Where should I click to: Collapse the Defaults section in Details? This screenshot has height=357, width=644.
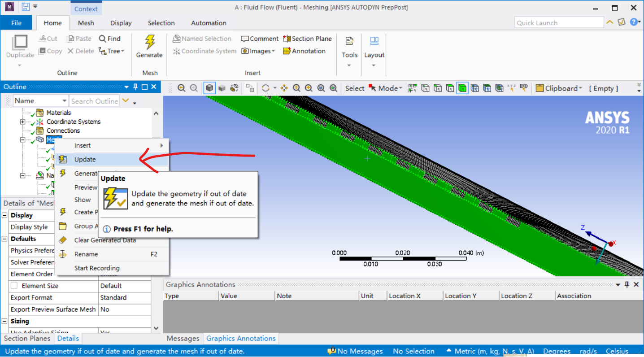[4, 239]
